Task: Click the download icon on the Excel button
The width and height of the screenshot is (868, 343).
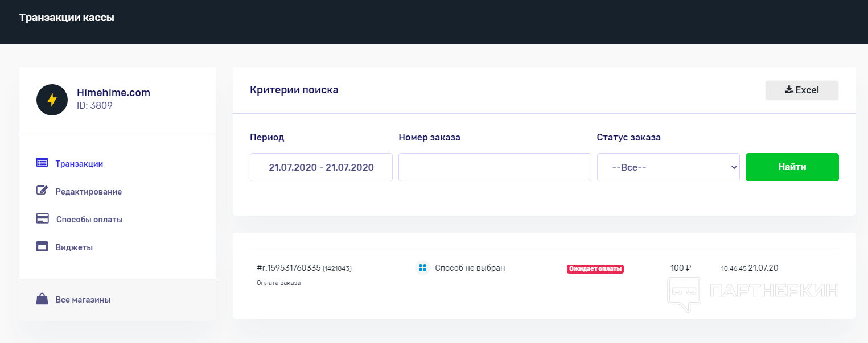Action: (789, 90)
